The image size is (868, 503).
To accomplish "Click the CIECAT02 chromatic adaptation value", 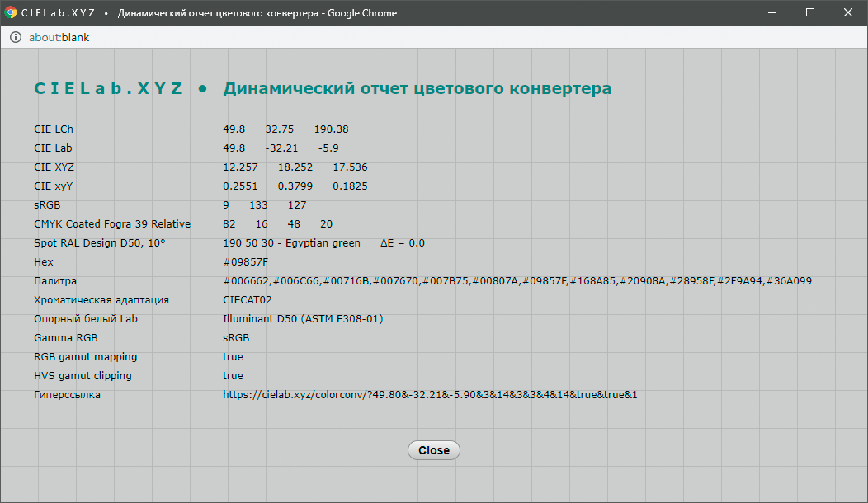I will pyautogui.click(x=248, y=300).
